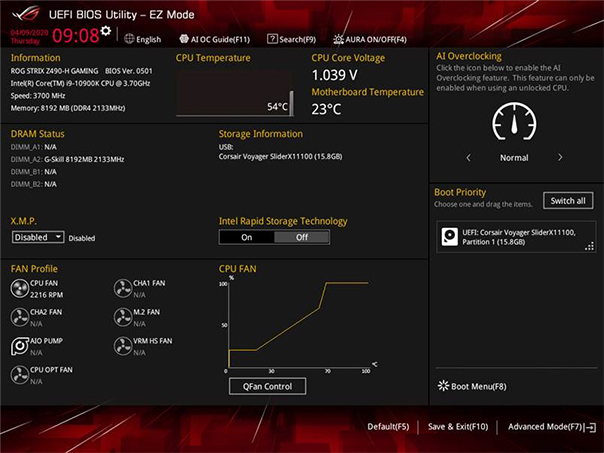This screenshot has height=453, width=604.
Task: Click Motherboard Temperature value 23°C
Action: tap(326, 109)
